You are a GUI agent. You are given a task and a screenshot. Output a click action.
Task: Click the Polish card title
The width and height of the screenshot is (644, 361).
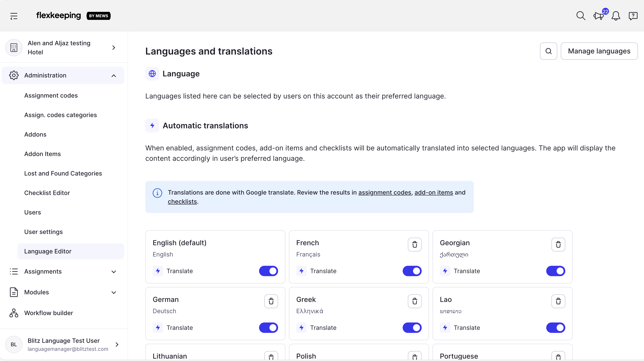306,356
